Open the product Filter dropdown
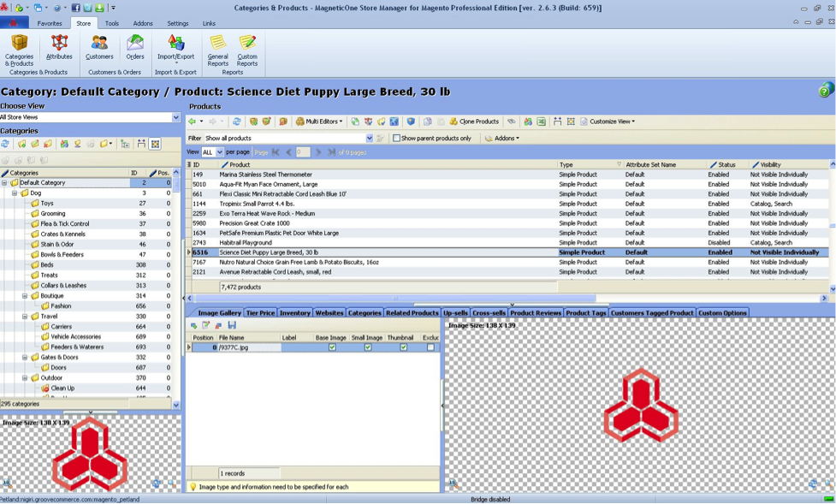The height and width of the screenshot is (504, 836). coord(369,138)
